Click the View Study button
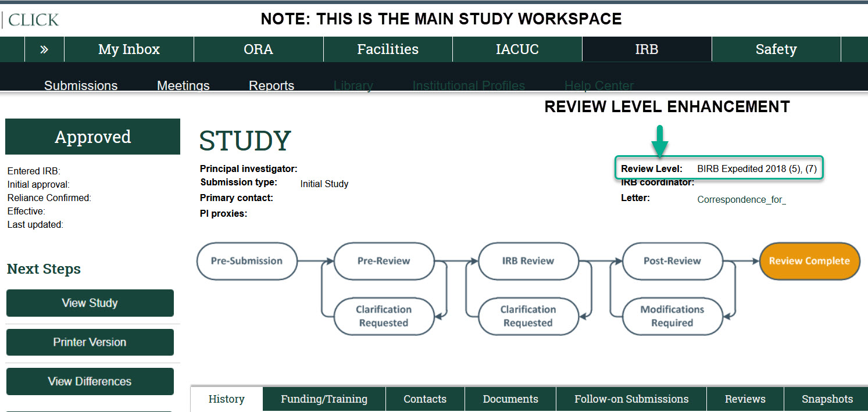 90,303
